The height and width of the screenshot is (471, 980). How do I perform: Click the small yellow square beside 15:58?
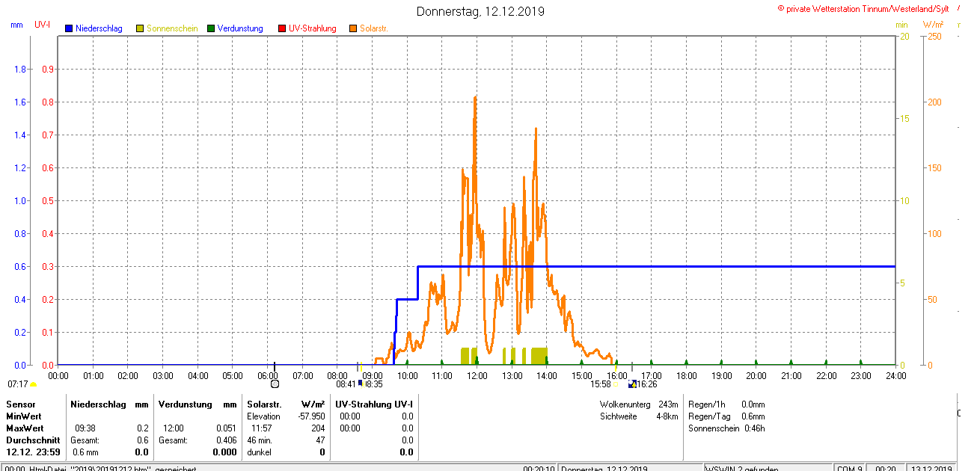(x=616, y=384)
